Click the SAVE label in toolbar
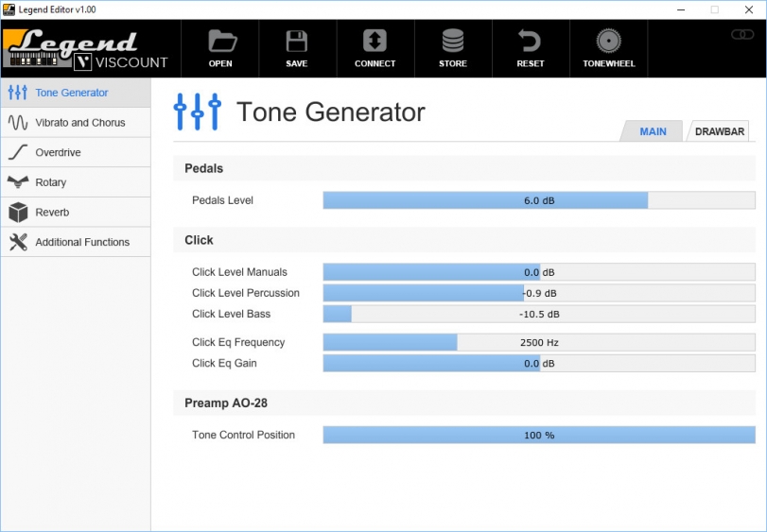This screenshot has width=767, height=532. (296, 63)
